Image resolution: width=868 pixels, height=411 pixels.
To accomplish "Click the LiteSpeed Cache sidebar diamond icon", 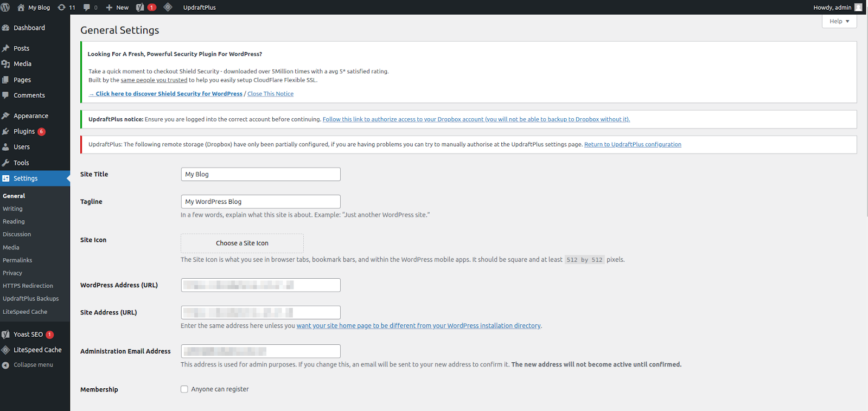I will (5, 350).
